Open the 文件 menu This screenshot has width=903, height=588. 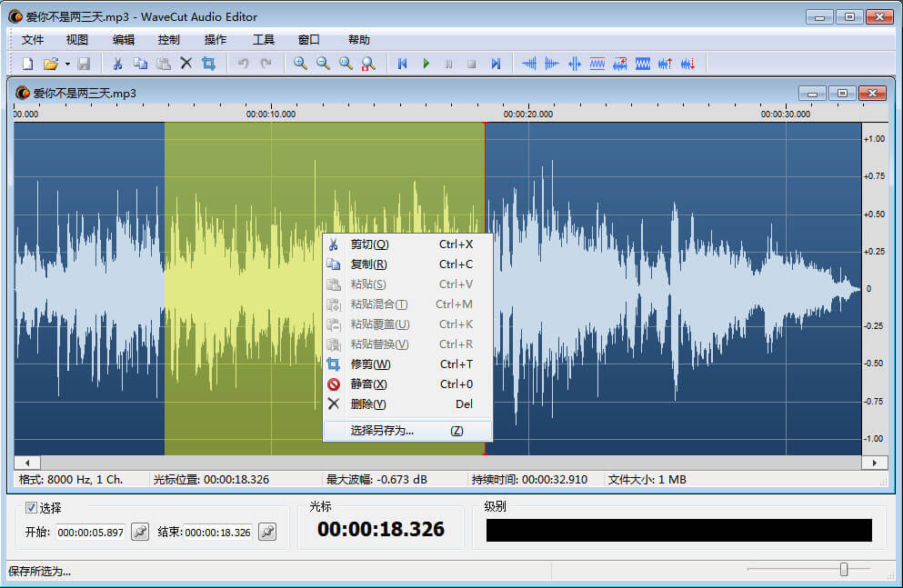pos(32,40)
